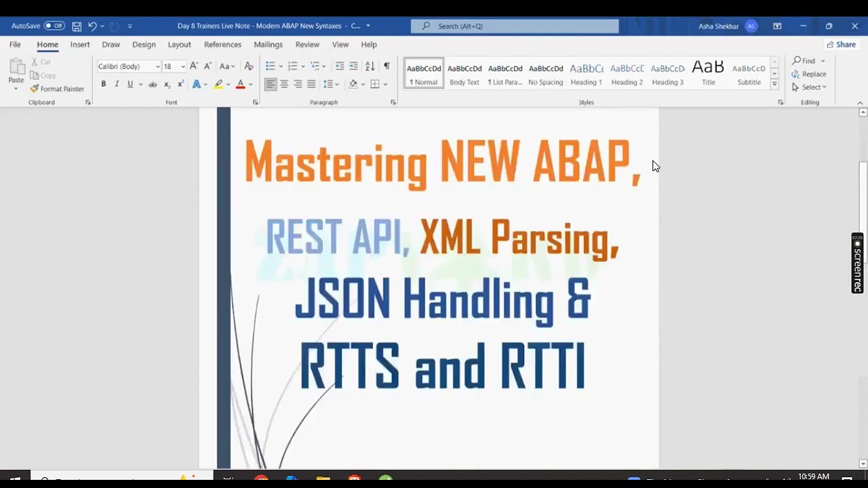The height and width of the screenshot is (488, 868).
Task: Show paragraph marks
Action: coord(387,66)
